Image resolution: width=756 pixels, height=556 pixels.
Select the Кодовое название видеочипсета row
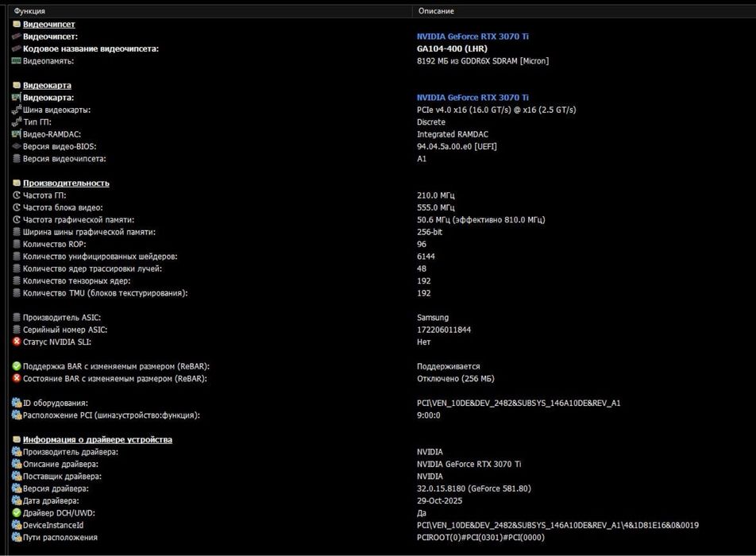91,49
